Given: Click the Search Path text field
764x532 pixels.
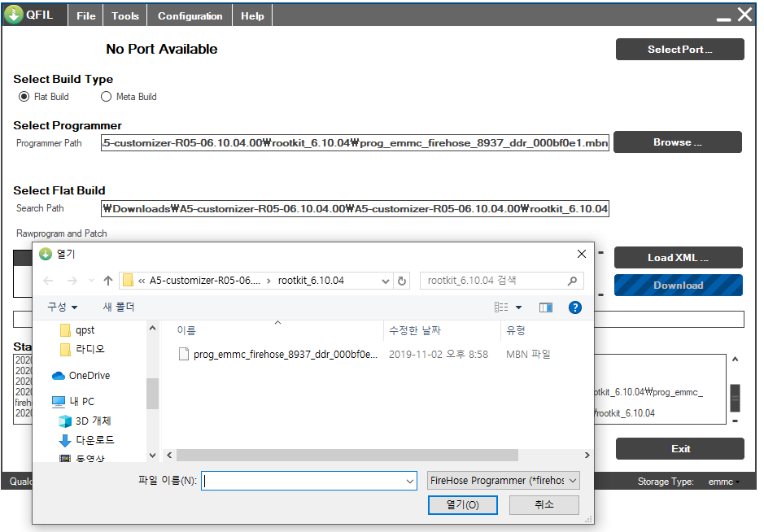Looking at the screenshot, I should coord(355,208).
